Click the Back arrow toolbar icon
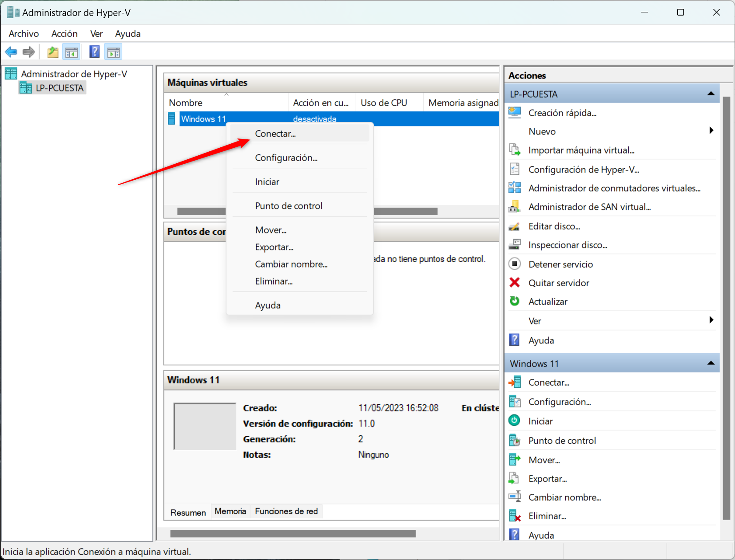This screenshot has height=560, width=735. [x=11, y=52]
